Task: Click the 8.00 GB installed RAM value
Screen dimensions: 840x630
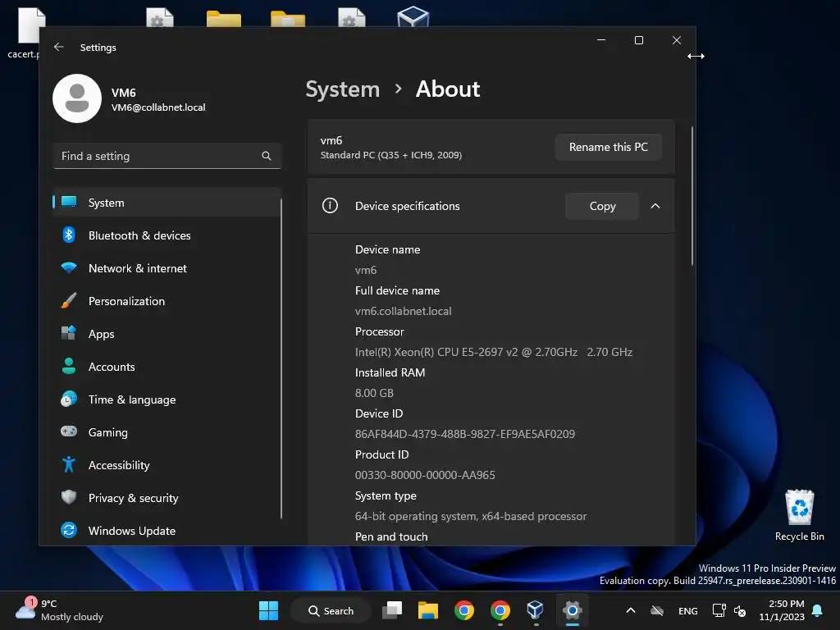Action: 374,393
